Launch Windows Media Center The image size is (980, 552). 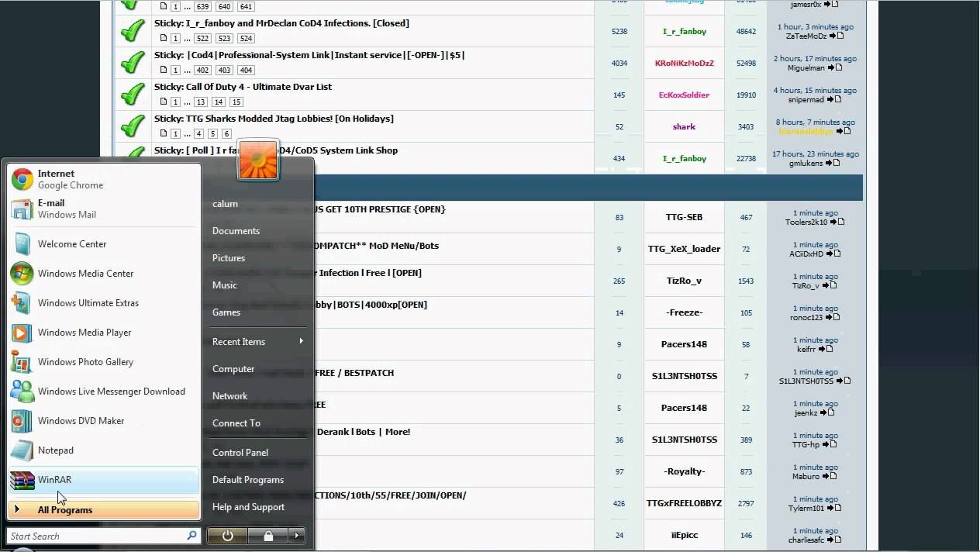[104, 274]
